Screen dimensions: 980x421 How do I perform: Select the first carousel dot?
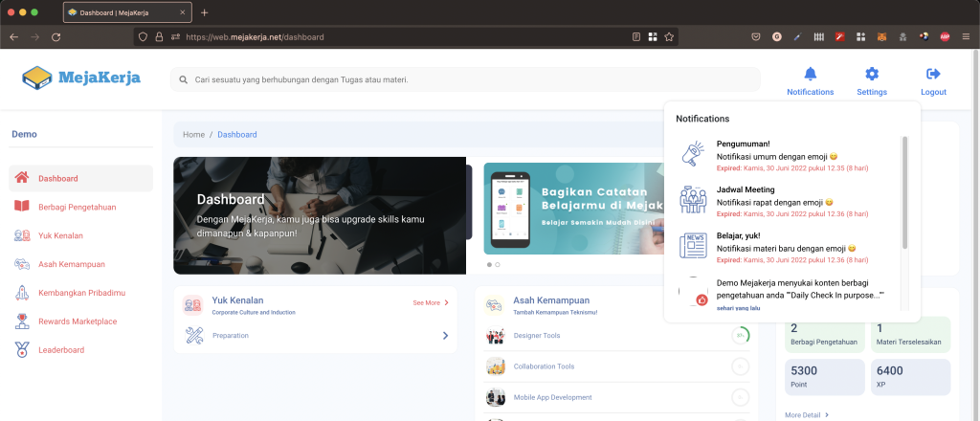click(x=489, y=265)
